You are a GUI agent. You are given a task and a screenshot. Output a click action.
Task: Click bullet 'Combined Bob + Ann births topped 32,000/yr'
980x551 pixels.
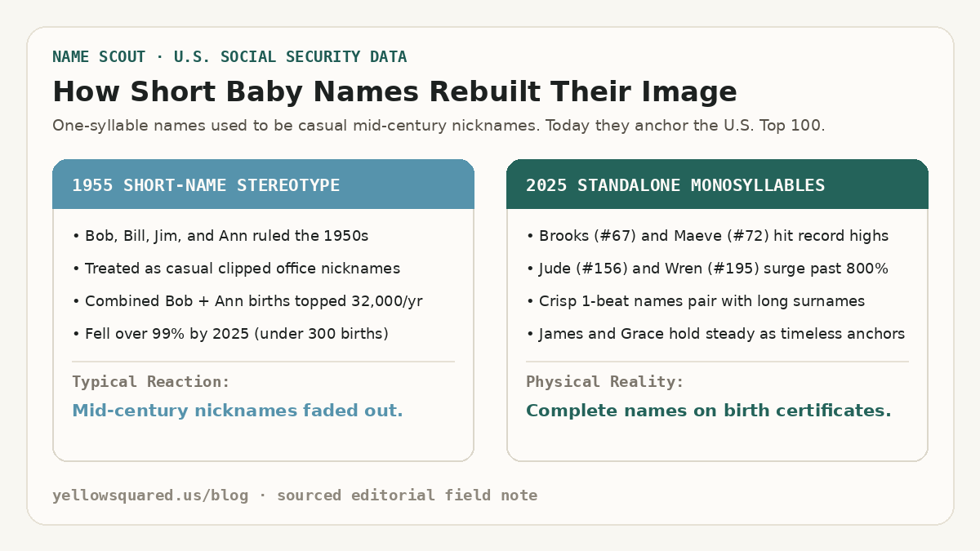[247, 301]
